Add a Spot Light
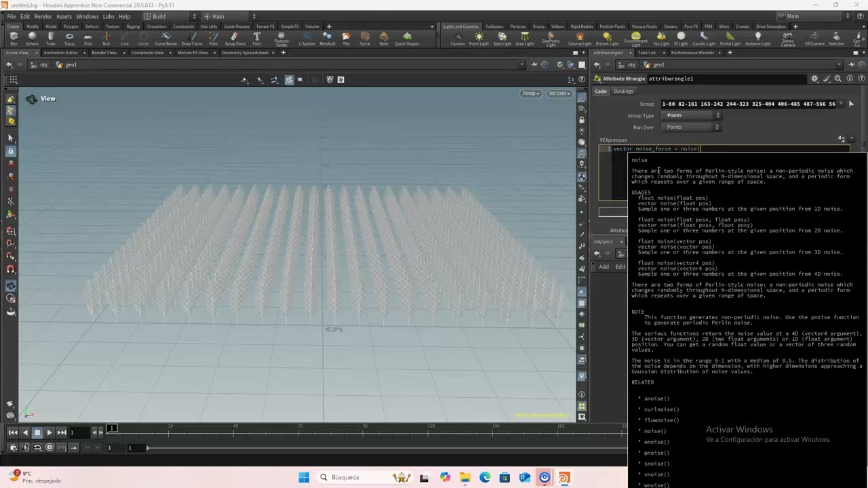 coord(502,39)
